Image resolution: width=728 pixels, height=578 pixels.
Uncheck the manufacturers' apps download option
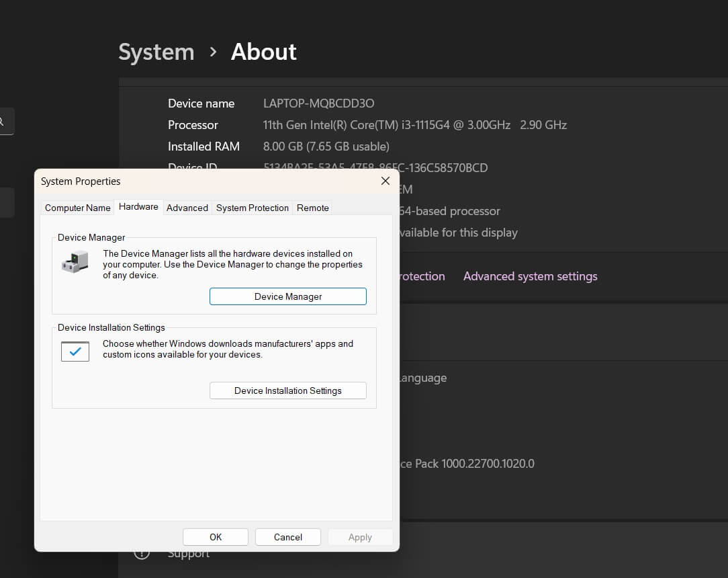[75, 351]
